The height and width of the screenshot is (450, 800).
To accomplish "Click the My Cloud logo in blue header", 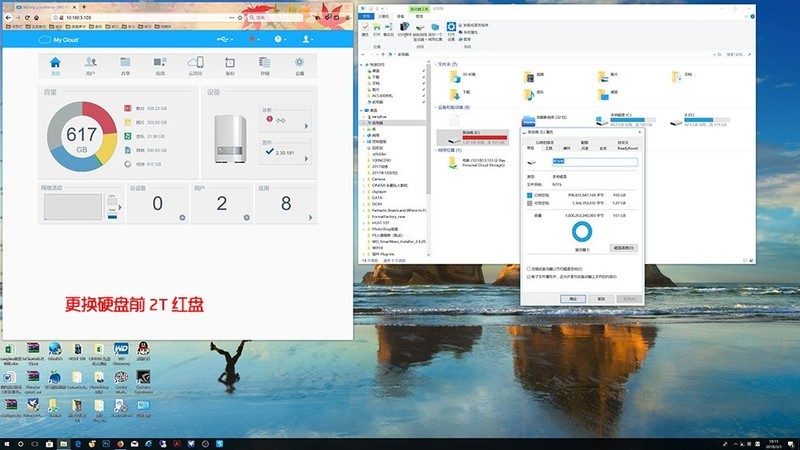I will [x=63, y=39].
